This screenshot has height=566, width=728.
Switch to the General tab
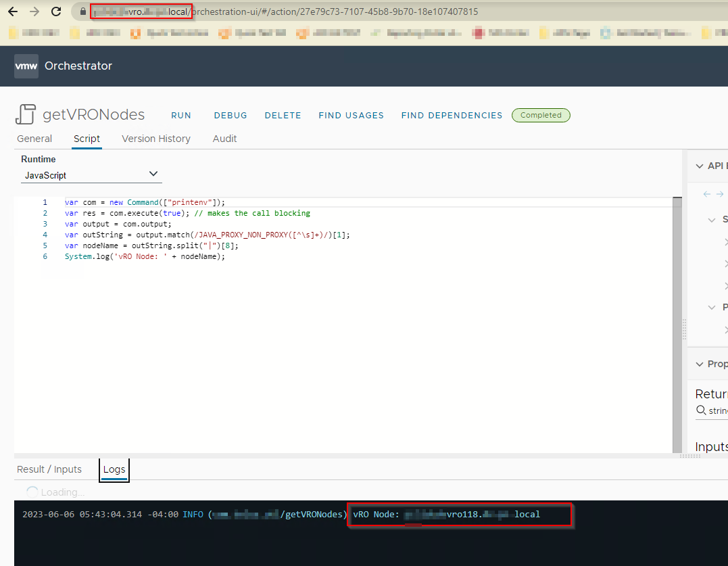(x=34, y=139)
